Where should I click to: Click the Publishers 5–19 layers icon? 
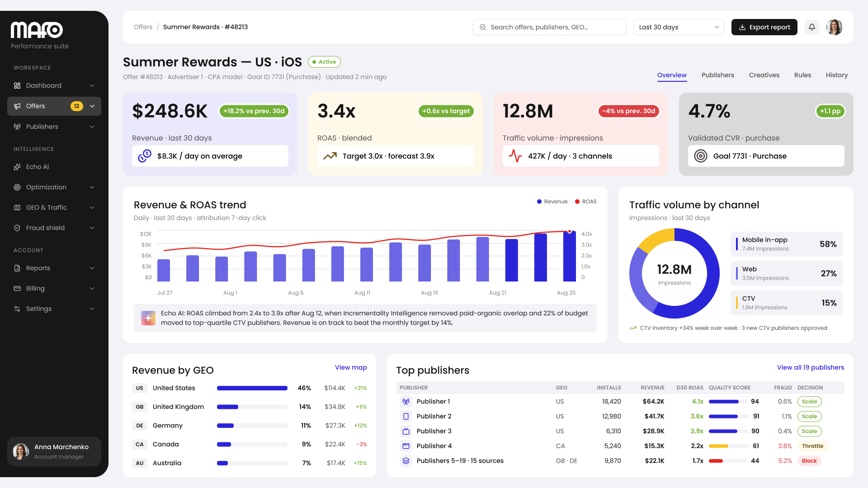tap(406, 461)
